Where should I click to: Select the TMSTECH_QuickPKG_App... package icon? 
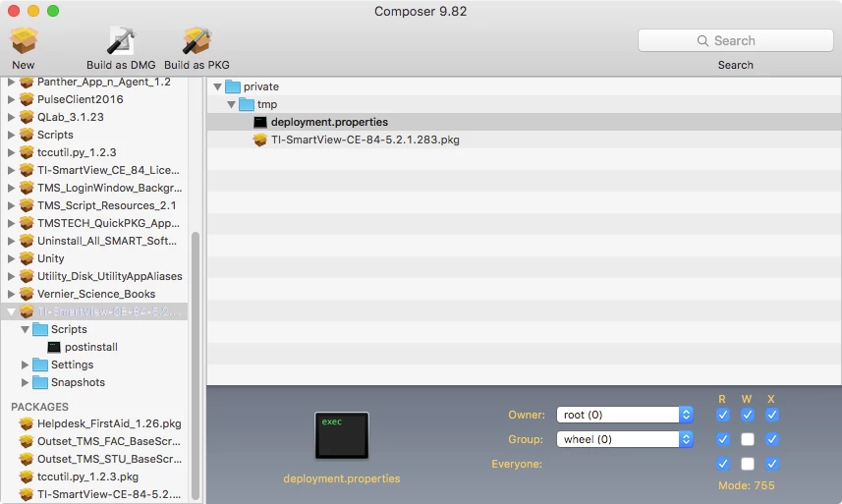(x=27, y=223)
